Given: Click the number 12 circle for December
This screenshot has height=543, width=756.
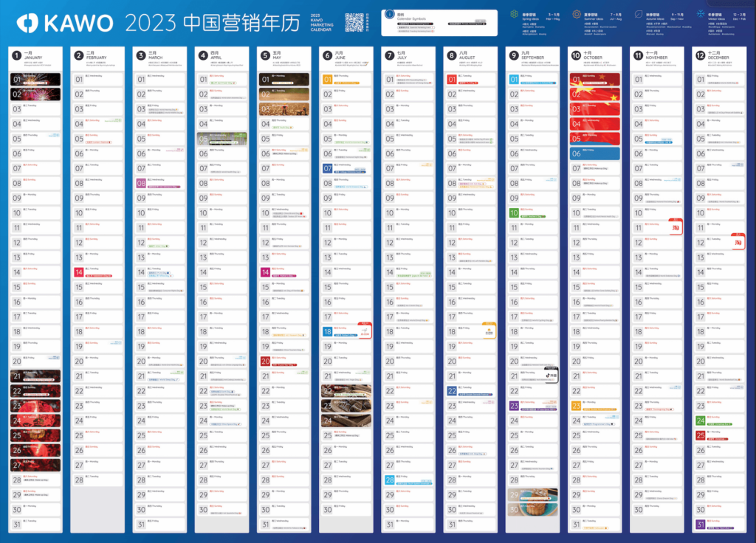Looking at the screenshot, I should point(701,56).
